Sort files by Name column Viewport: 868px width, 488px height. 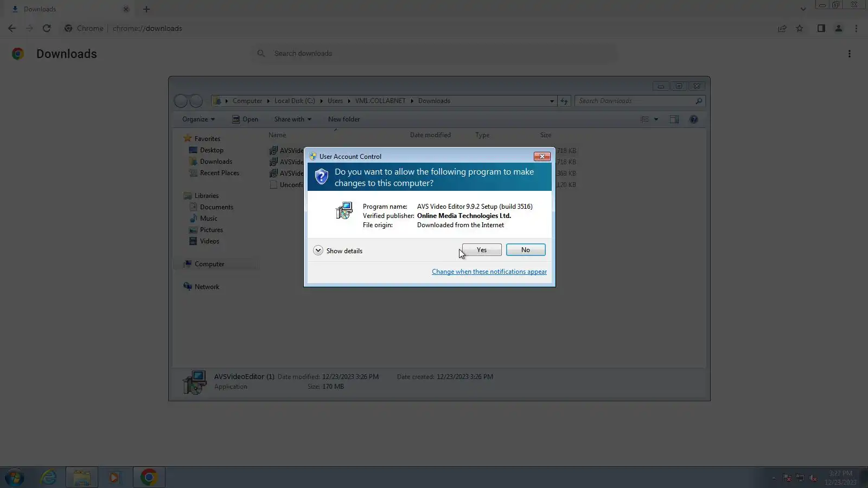coord(277,135)
